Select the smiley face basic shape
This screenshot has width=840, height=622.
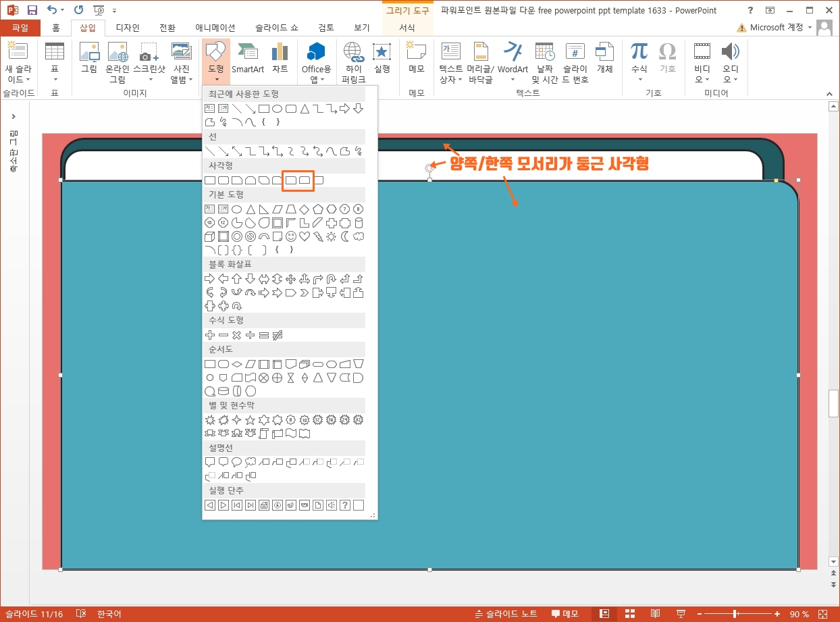pyautogui.click(x=291, y=236)
